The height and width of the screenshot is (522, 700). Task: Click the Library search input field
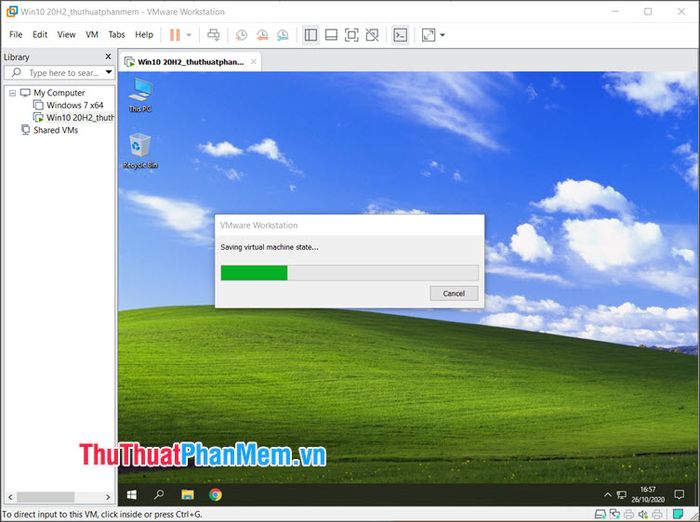59,73
